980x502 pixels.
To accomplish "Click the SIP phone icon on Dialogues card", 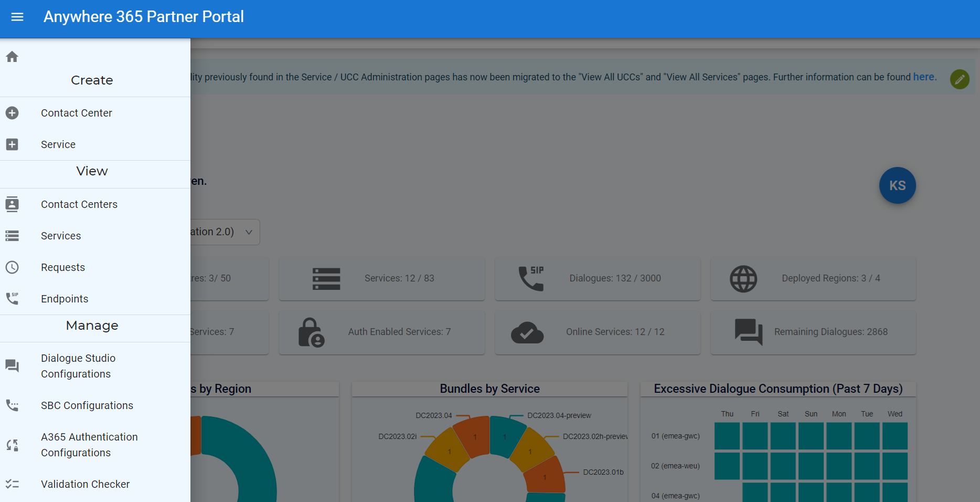I will (531, 278).
